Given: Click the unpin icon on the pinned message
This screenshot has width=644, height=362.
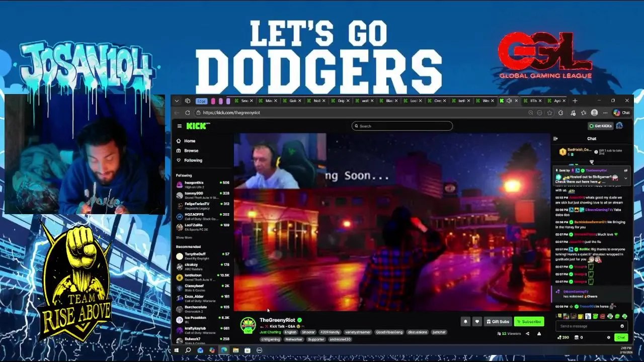Looking at the screenshot, I should tap(626, 170).
